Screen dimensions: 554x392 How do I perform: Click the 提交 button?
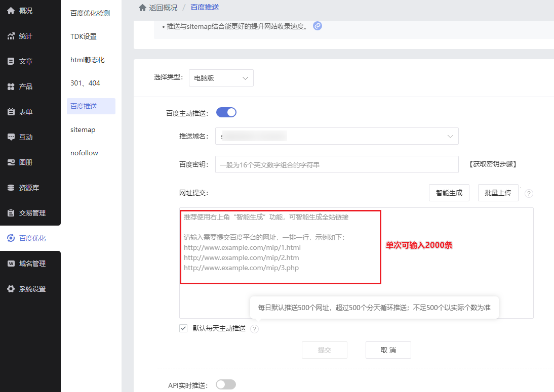[324, 350]
